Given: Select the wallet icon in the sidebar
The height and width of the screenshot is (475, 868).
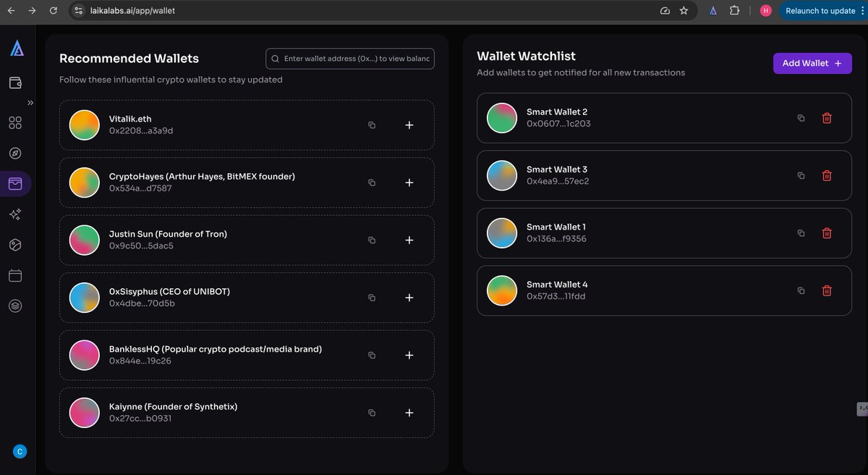Looking at the screenshot, I should pyautogui.click(x=16, y=83).
